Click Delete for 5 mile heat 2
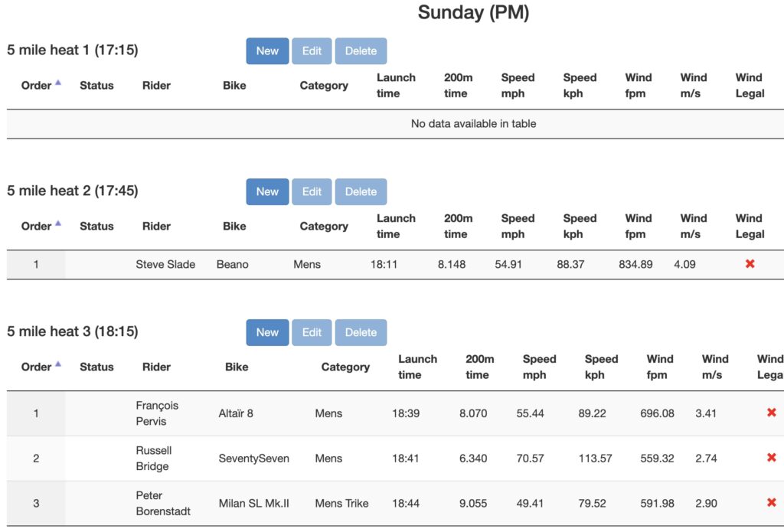Screen dimensions: 784x532 [361, 191]
